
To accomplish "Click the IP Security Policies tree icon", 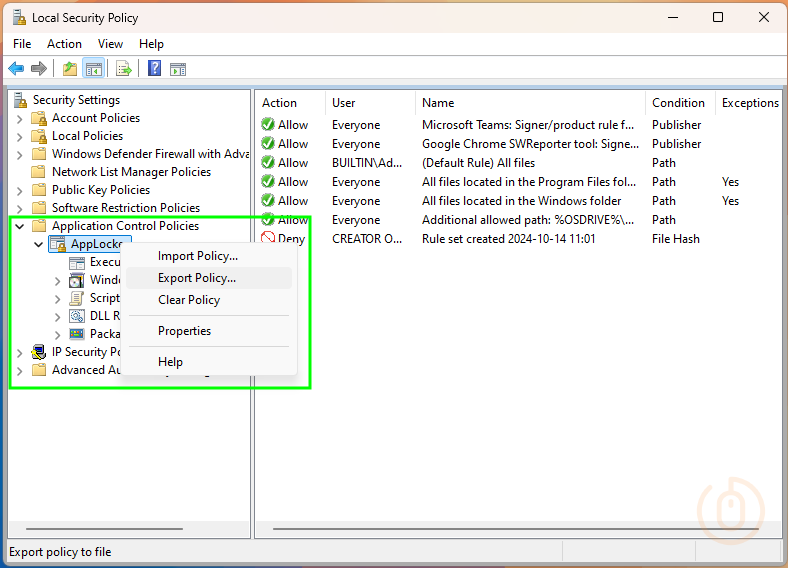I will click(x=39, y=352).
